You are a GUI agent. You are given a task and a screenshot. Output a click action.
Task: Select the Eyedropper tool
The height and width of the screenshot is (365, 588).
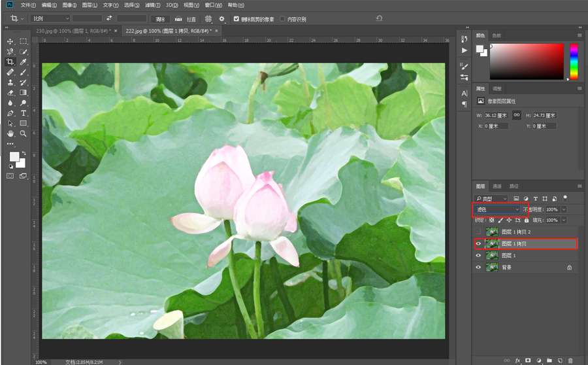click(24, 61)
